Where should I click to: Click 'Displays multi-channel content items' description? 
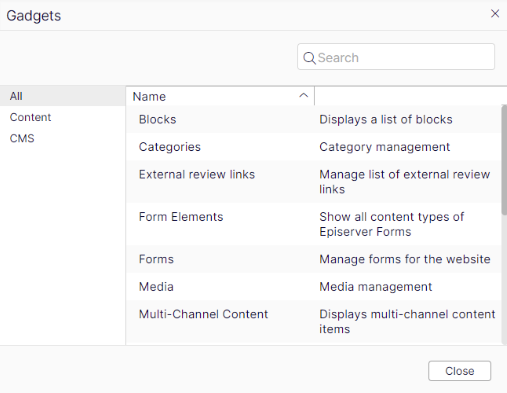pyautogui.click(x=407, y=321)
